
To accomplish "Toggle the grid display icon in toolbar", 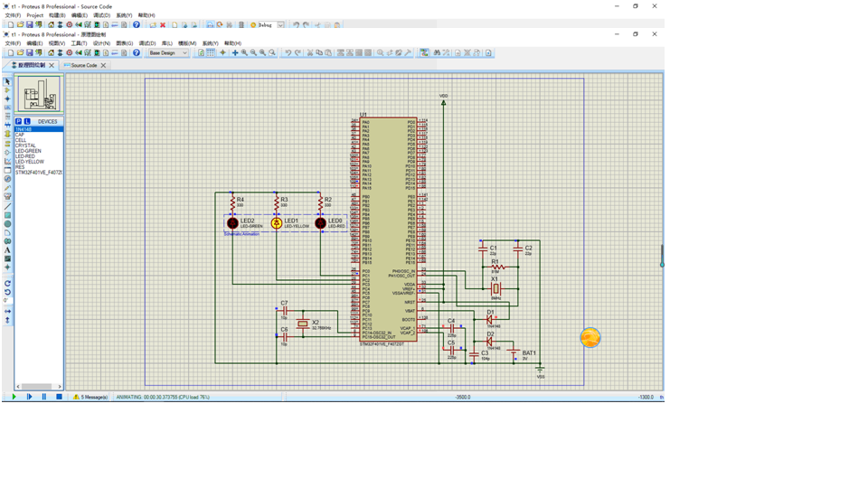I will [x=211, y=53].
